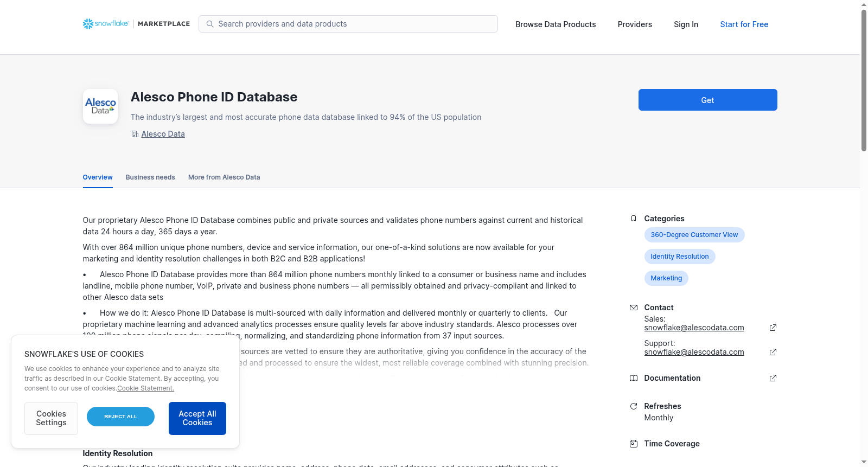This screenshot has width=868, height=467.
Task: Click the scrollbar up arrow
Action: [x=864, y=4]
